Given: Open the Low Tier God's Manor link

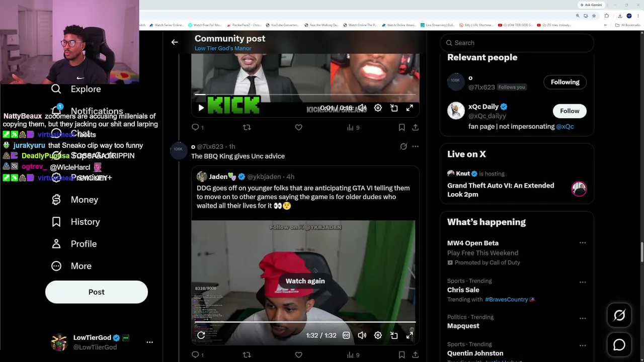Looking at the screenshot, I should (223, 48).
